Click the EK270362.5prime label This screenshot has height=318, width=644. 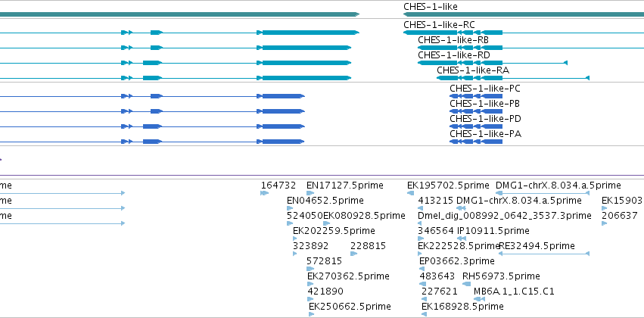(348, 277)
